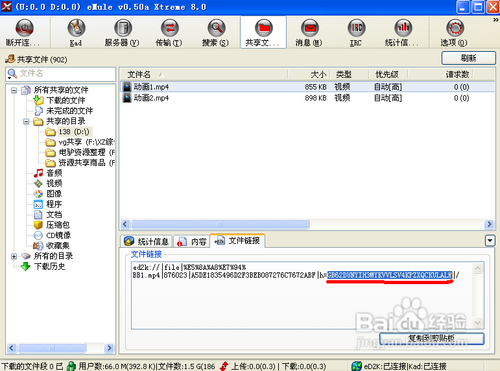Switch to the 内容 tab
The height and width of the screenshot is (371, 500).
(192, 241)
